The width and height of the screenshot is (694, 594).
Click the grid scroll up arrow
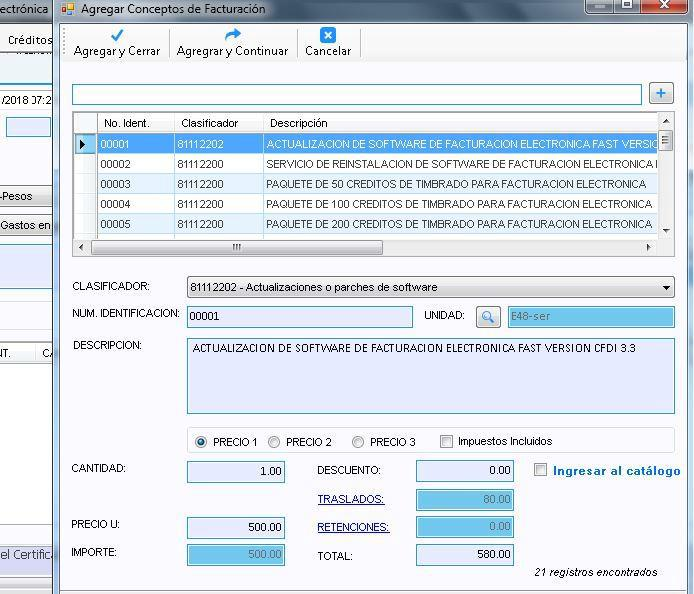(x=666, y=121)
